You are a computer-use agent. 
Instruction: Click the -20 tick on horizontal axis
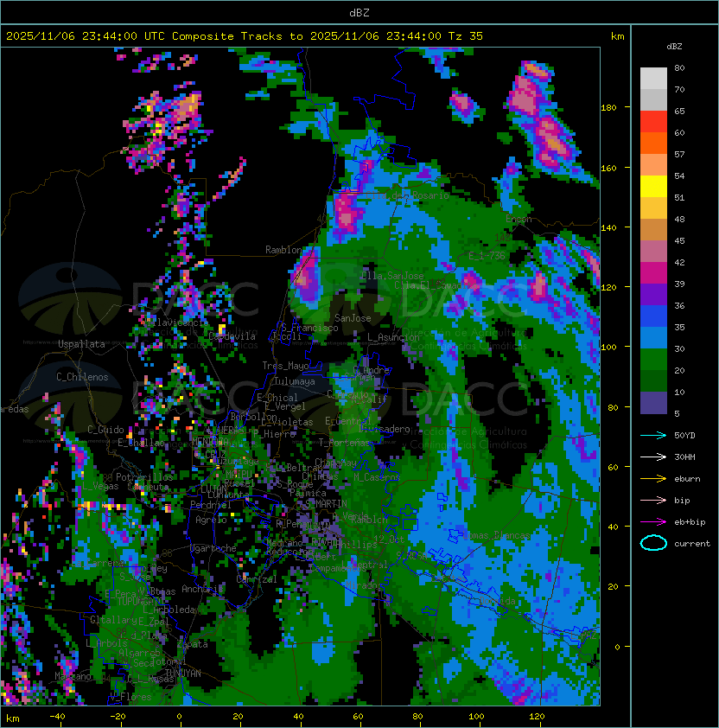click(118, 717)
